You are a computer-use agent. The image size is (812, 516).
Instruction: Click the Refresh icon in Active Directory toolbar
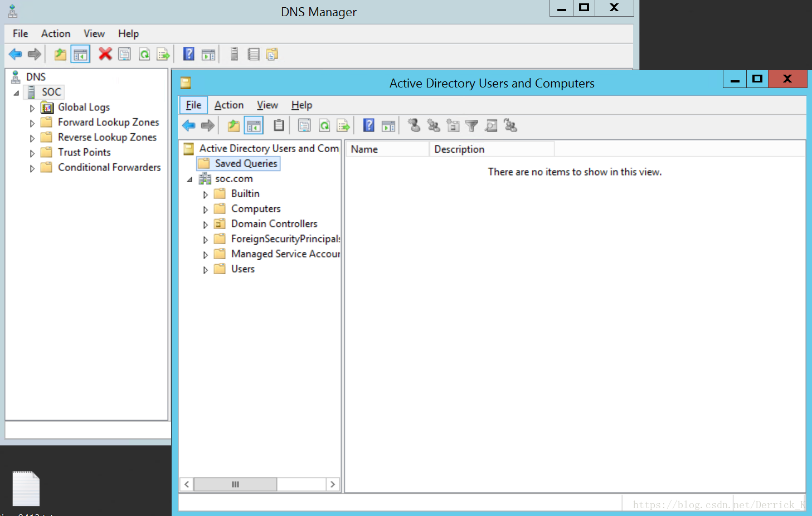tap(324, 125)
